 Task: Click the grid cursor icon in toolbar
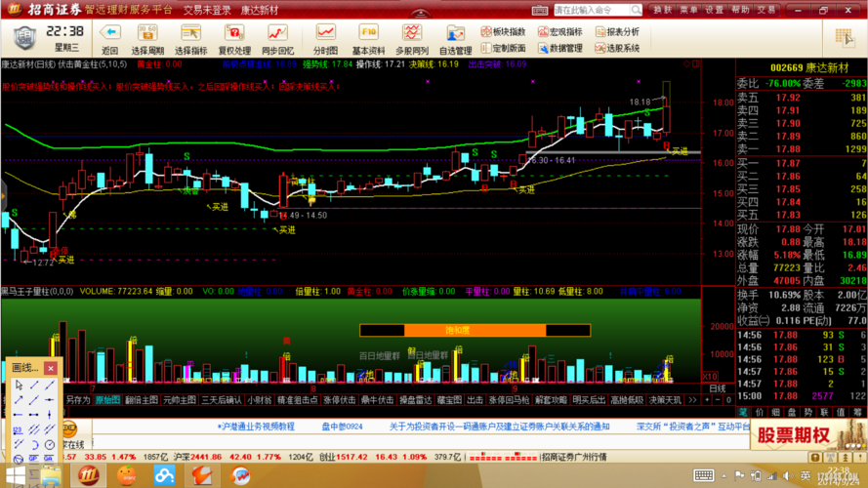click(845, 38)
